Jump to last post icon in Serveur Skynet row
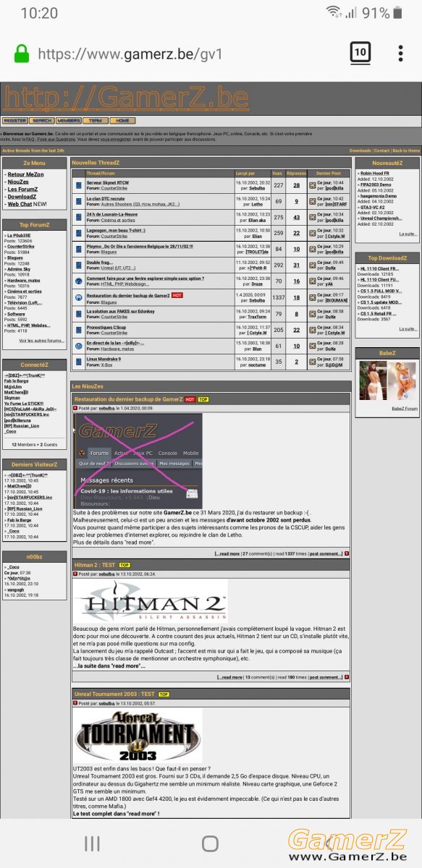This screenshot has width=422, height=868. (312, 185)
